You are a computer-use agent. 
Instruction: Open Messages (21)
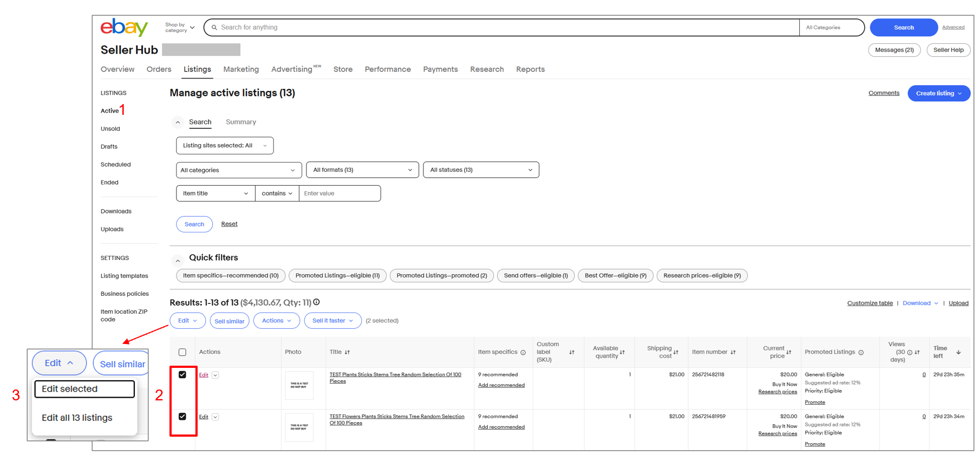pos(894,50)
